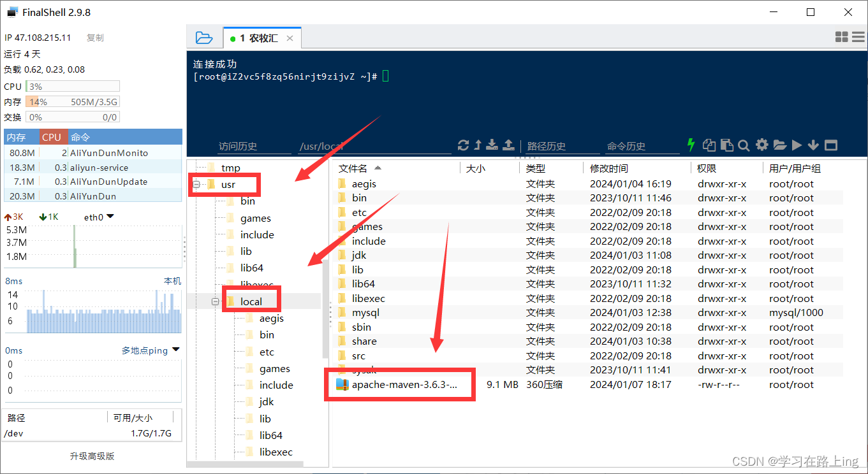This screenshot has width=868, height=474.
Task: Click the memory usage 14% bar
Action: pos(72,102)
